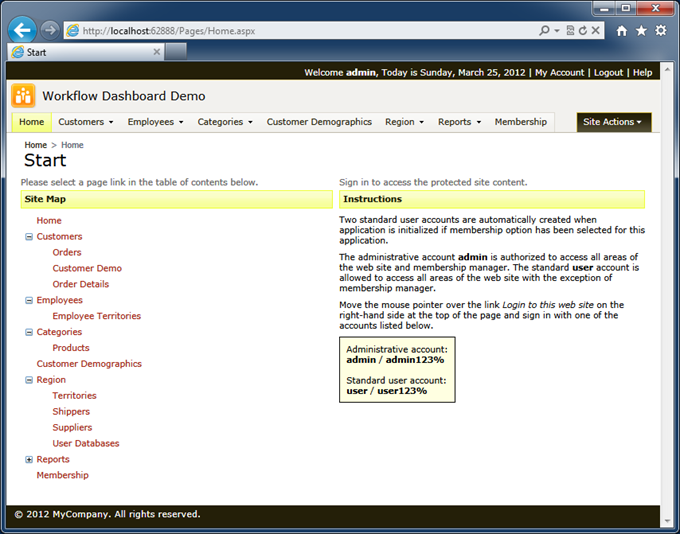Screen dimensions: 680x534
Task: Select Membership in the menu bar
Action: pyautogui.click(x=520, y=122)
